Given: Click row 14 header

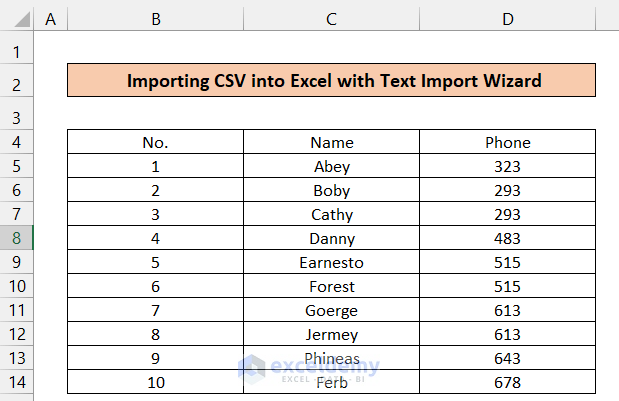Looking at the screenshot, I should pos(17,383).
